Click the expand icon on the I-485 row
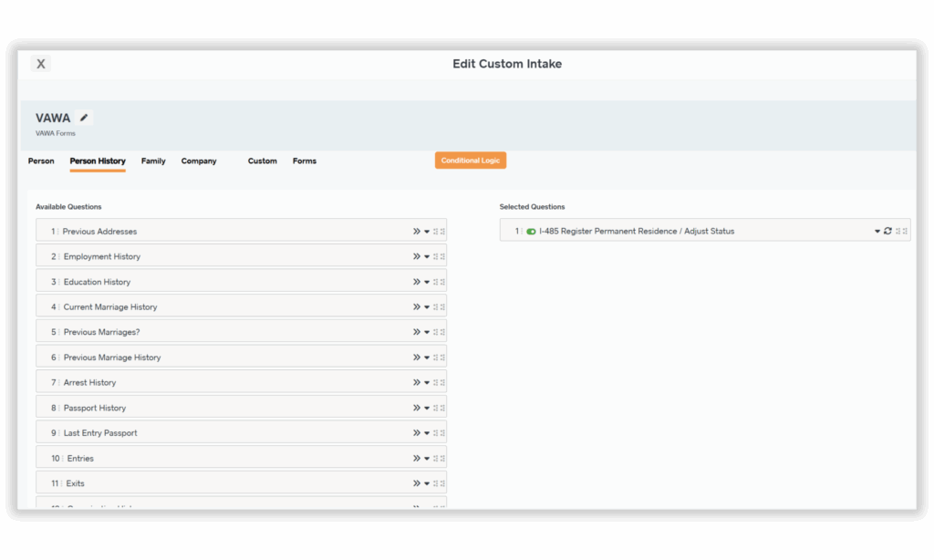Image resolution: width=934 pixels, height=560 pixels. click(x=898, y=231)
